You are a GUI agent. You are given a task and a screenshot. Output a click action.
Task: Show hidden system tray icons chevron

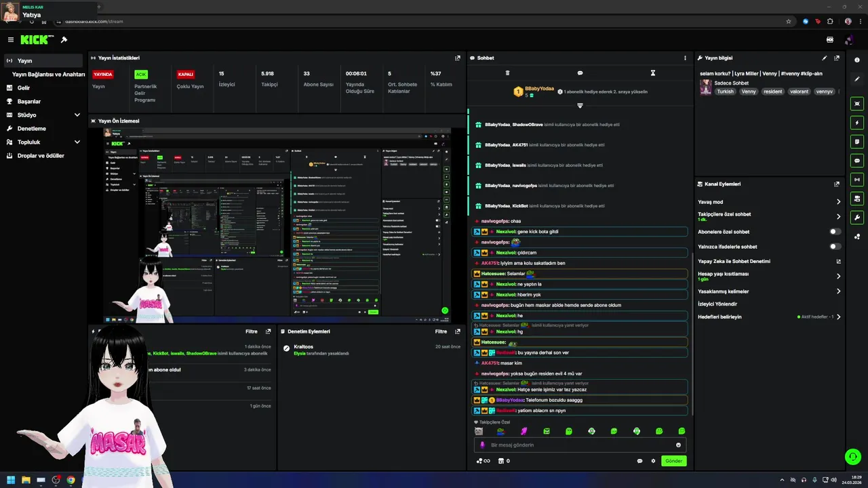click(783, 480)
